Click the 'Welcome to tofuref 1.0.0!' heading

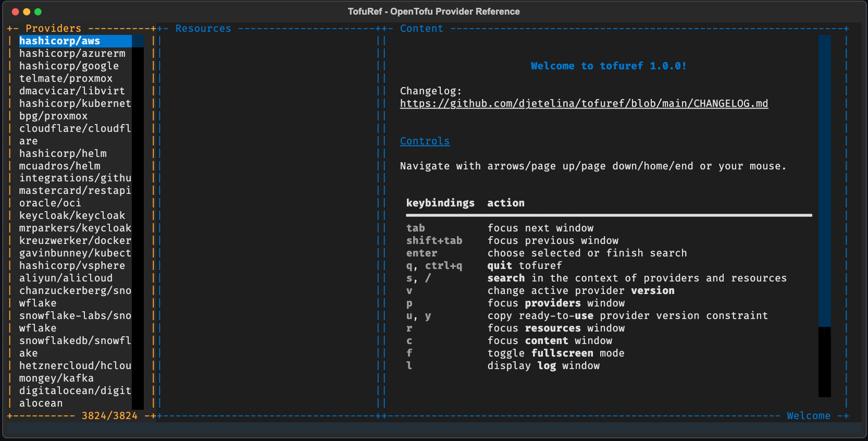(x=609, y=66)
